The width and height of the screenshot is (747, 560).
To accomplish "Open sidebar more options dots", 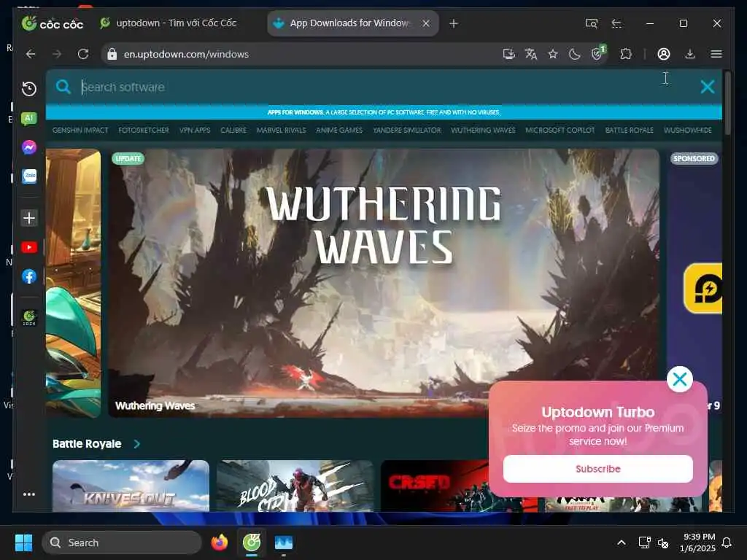I will (x=29, y=494).
